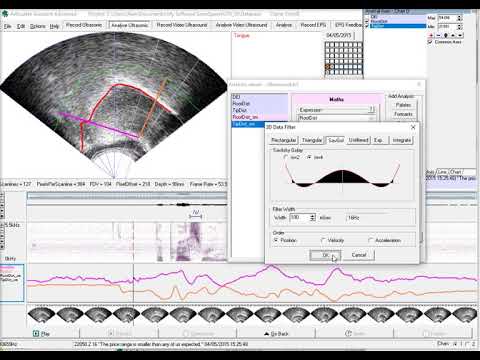The width and height of the screenshot is (480, 360).
Task: Select the Velocity order radio button
Action: coord(323,240)
